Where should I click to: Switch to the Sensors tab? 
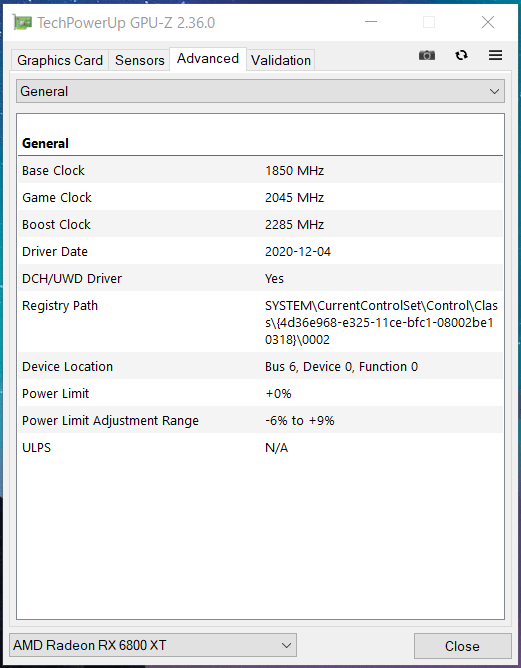[140, 60]
